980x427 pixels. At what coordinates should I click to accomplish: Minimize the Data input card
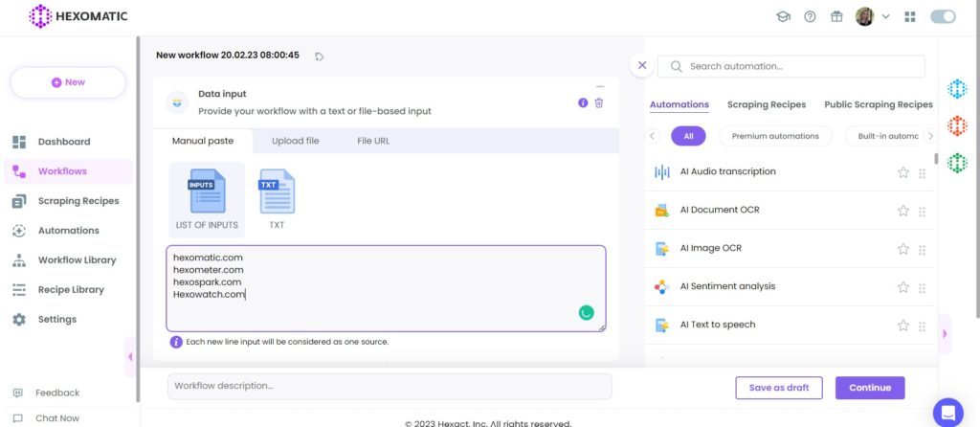coord(600,87)
